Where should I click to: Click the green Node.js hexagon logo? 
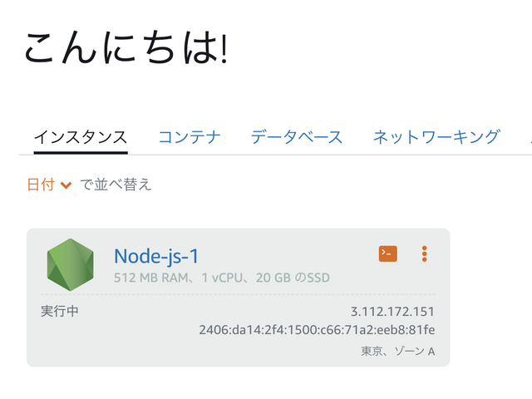[x=70, y=264]
